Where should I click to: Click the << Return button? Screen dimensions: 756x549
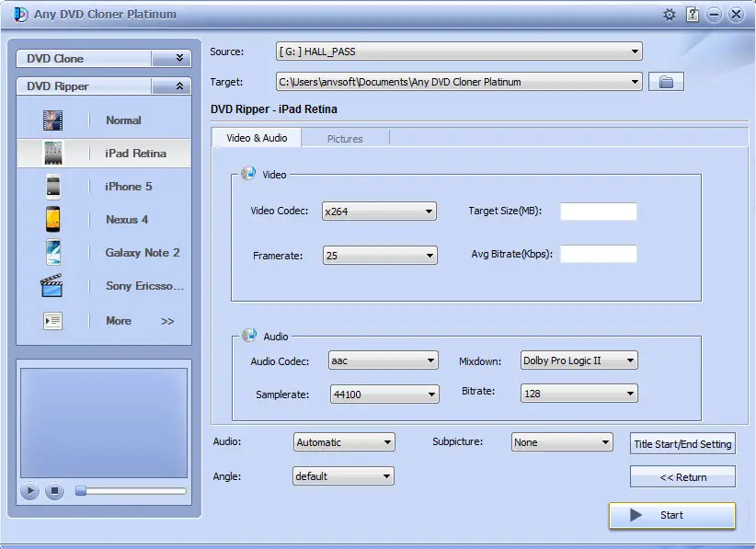(682, 476)
